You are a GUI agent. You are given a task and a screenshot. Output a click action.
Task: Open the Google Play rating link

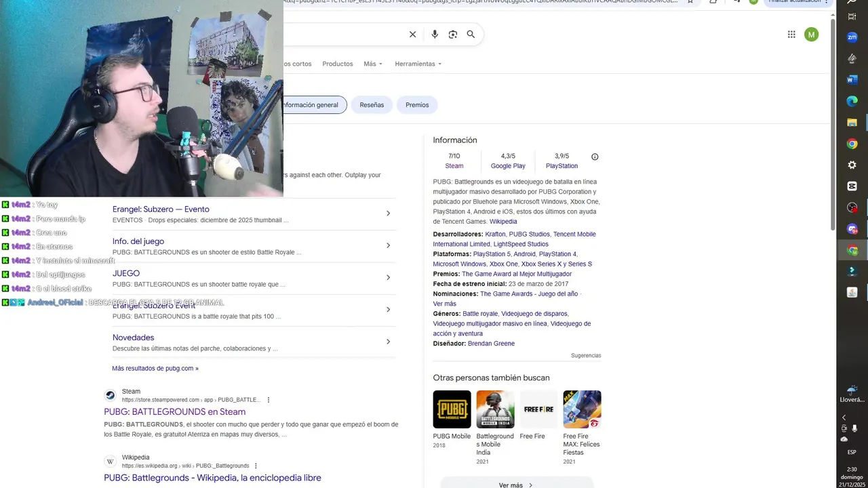pos(508,166)
